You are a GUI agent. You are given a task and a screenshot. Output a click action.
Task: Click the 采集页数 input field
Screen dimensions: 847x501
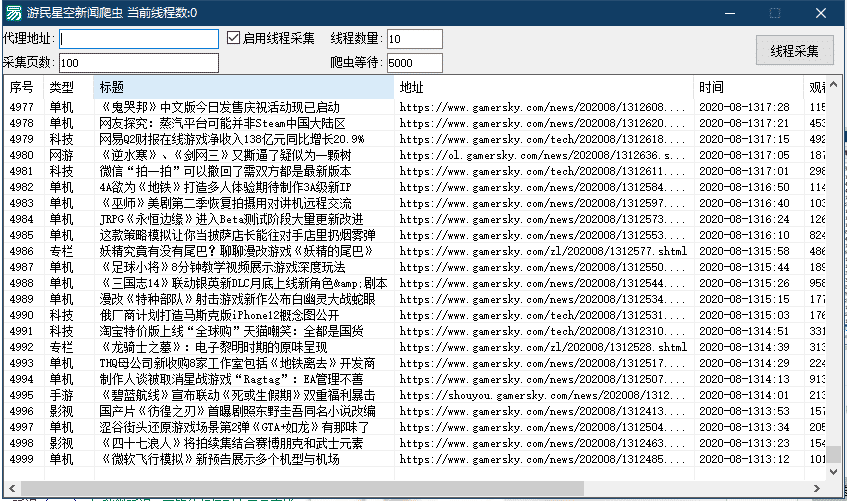point(139,63)
